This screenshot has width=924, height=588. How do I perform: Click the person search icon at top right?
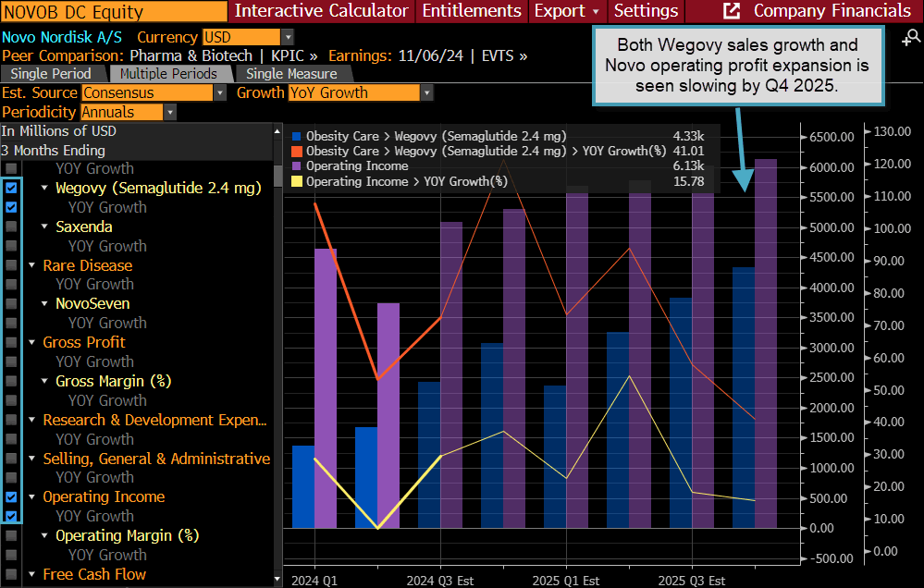pos(912,38)
